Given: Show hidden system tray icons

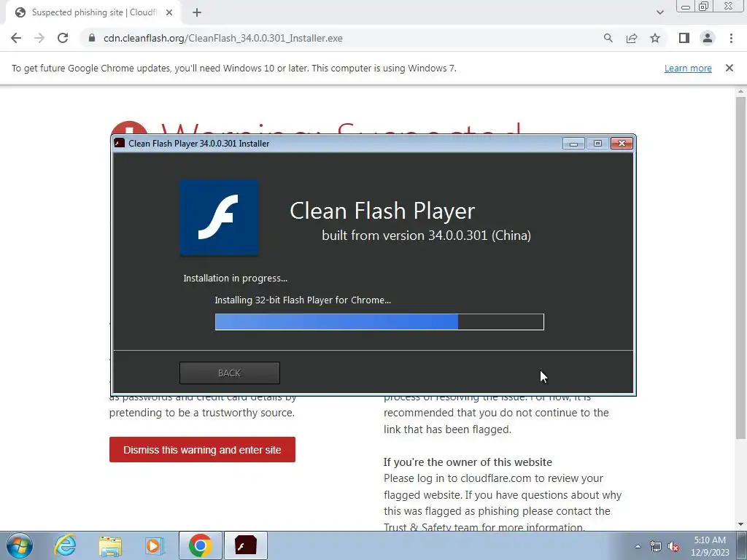Looking at the screenshot, I should tap(638, 546).
